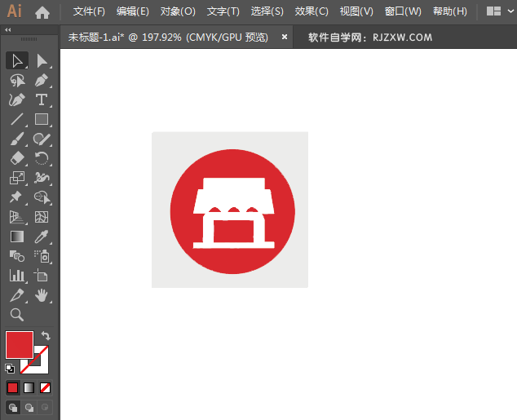Select the Slice tool
Screen dimensions: 517x420
tap(17, 295)
